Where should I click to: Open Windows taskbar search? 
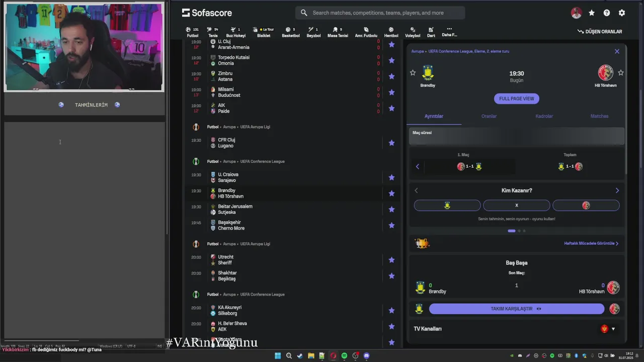pos(289,355)
